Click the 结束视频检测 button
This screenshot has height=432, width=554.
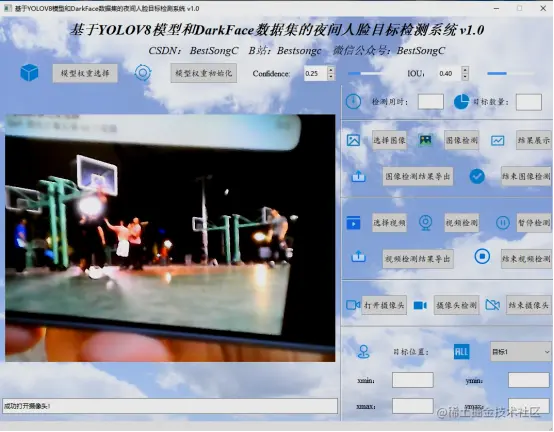click(526, 259)
